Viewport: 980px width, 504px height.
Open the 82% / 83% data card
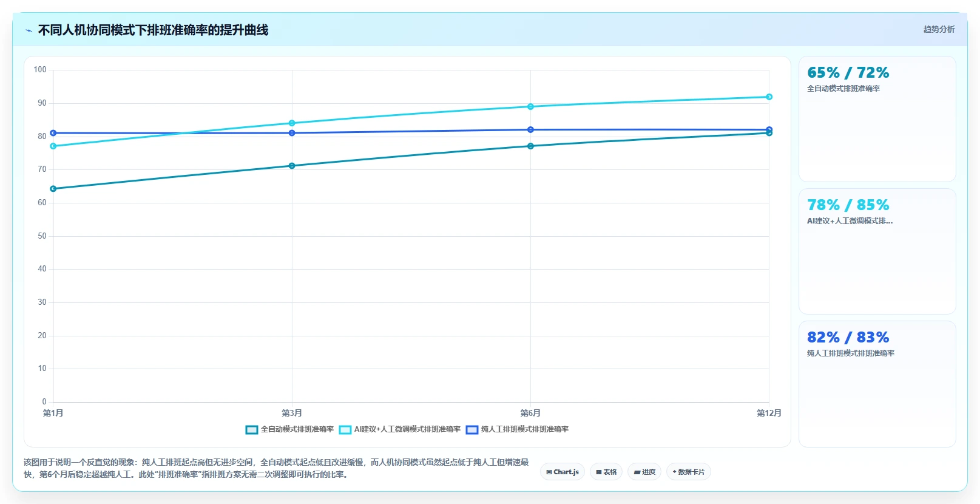coord(877,384)
